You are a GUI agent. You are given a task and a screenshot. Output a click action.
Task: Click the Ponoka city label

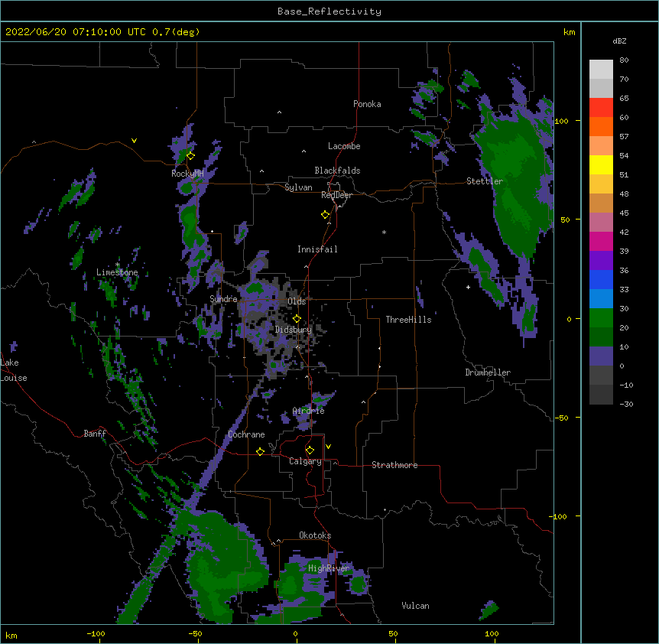[367, 104]
